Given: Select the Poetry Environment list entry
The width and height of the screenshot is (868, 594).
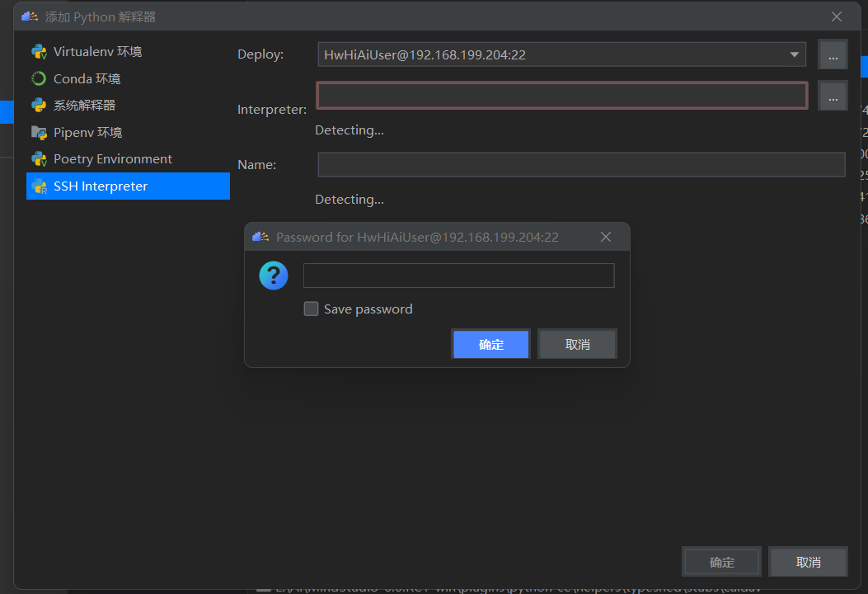Looking at the screenshot, I should pos(112,159).
